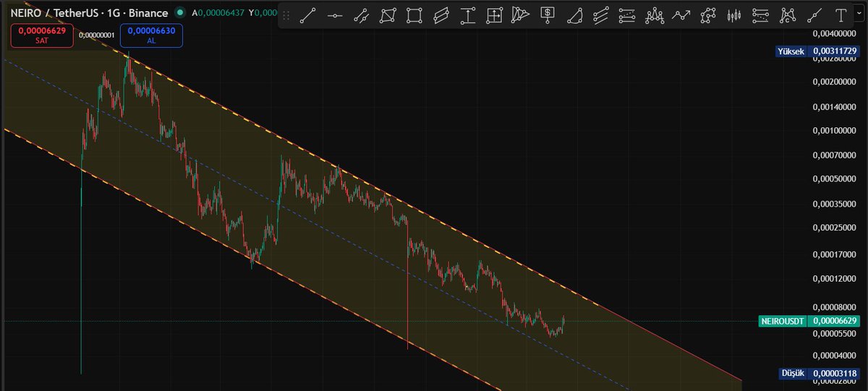
Task: Select the parallel channel drawing tool
Action: 441,15
